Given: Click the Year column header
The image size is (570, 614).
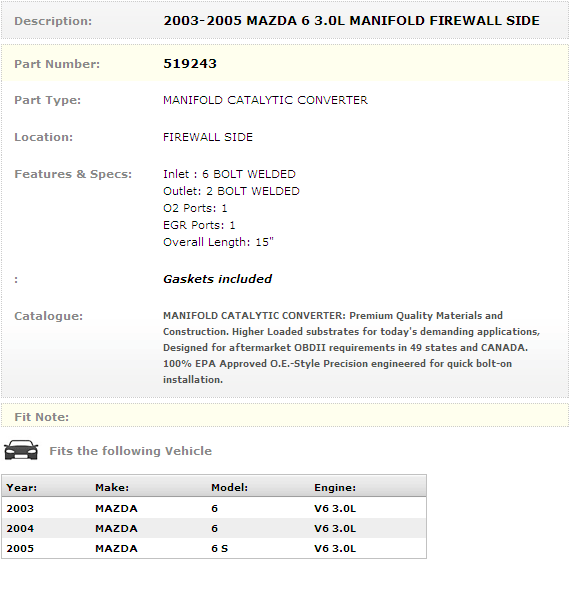Looking at the screenshot, I should point(22,488).
